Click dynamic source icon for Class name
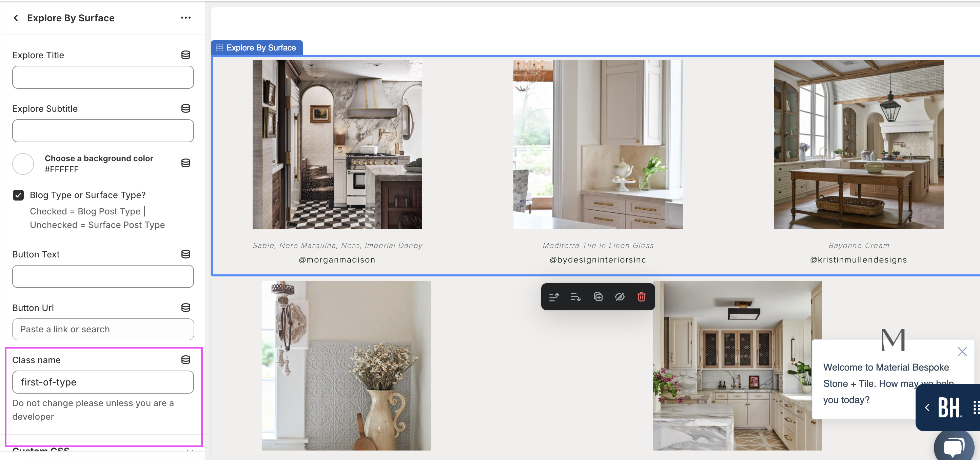Screen dimensions: 980x460 pos(185,360)
